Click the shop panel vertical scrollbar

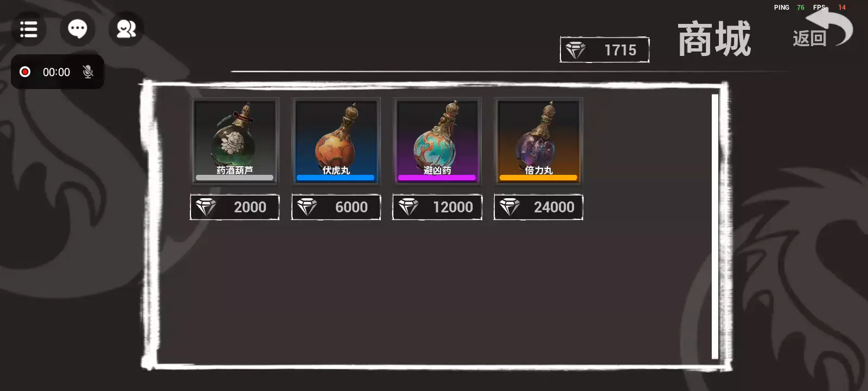715,226
